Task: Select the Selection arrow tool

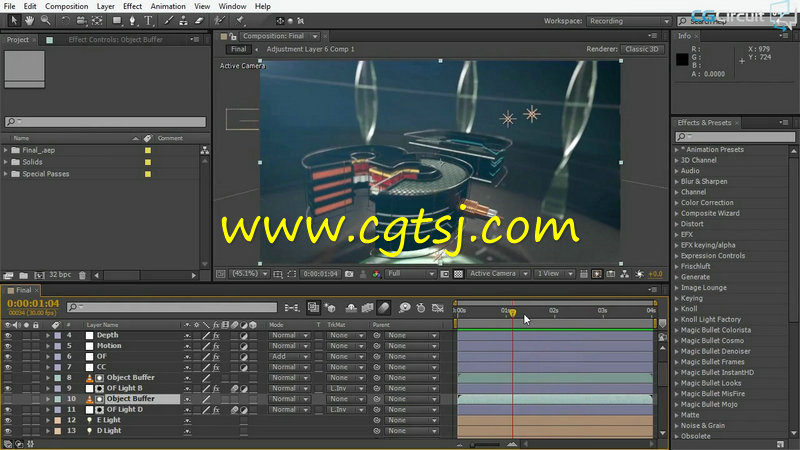Action: (14, 21)
